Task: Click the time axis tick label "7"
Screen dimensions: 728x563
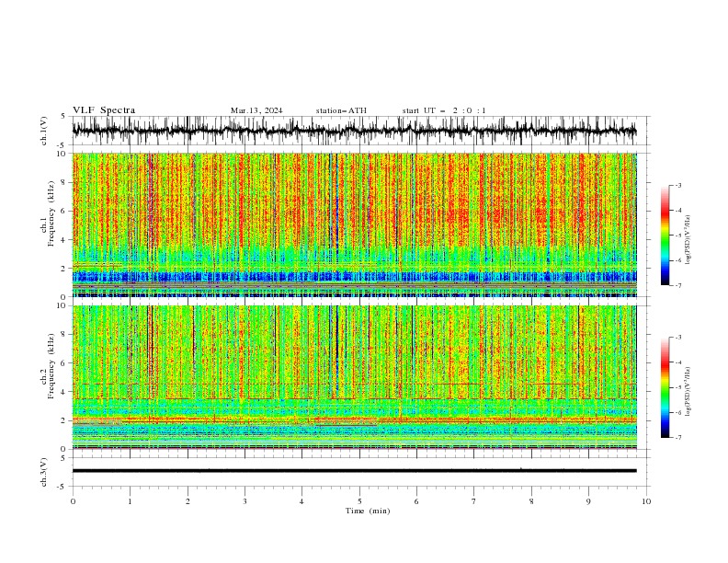Action: click(x=474, y=501)
